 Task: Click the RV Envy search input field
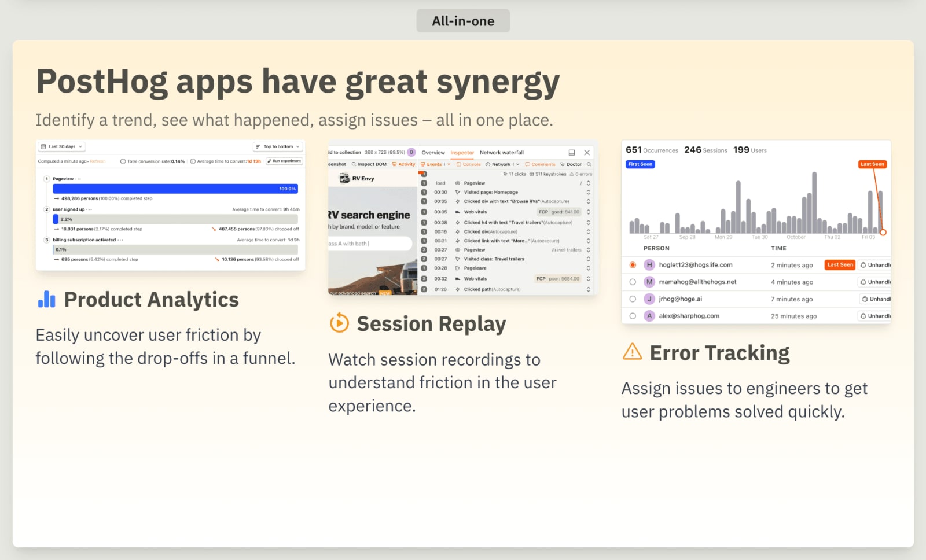click(370, 244)
